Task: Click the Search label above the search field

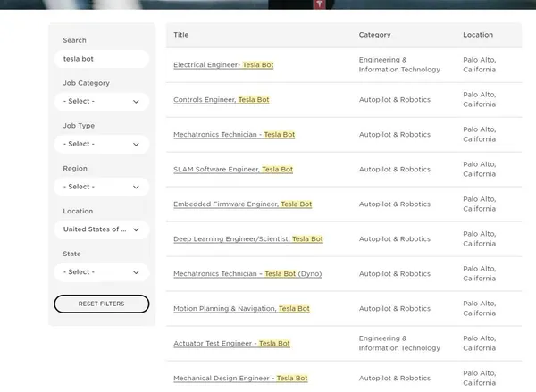Action: [x=74, y=40]
